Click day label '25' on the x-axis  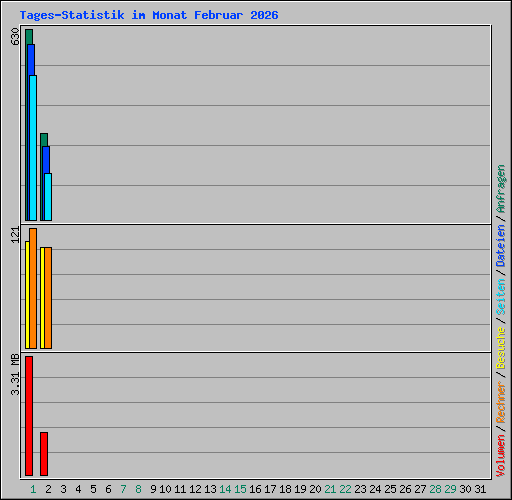click(390, 489)
